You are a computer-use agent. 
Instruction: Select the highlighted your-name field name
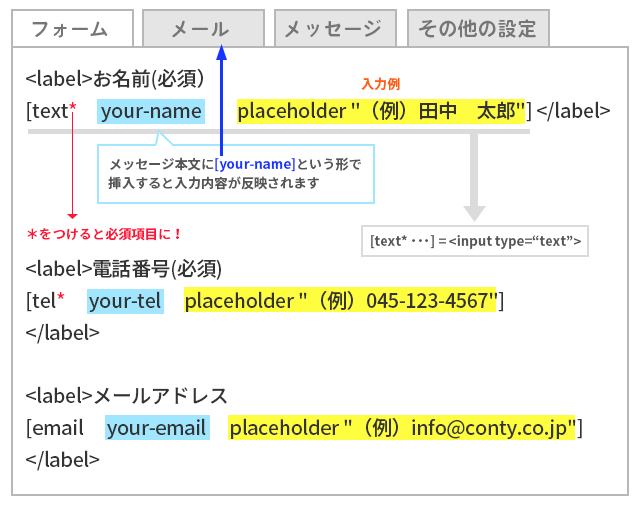(151, 111)
